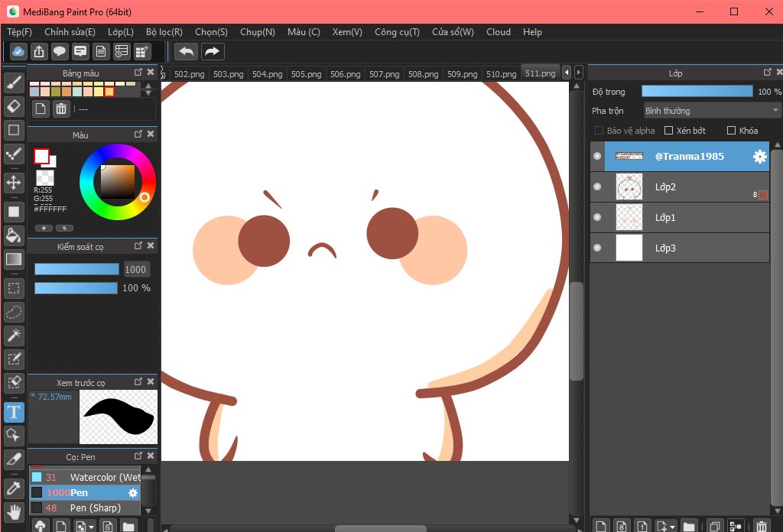
Task: Switch to the 510.png tab
Action: click(502, 74)
